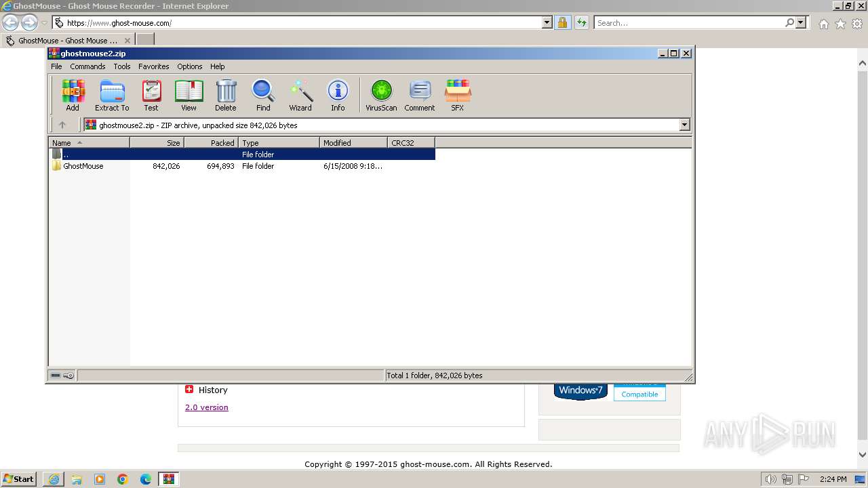Launch the Wizard tool

[x=300, y=95]
